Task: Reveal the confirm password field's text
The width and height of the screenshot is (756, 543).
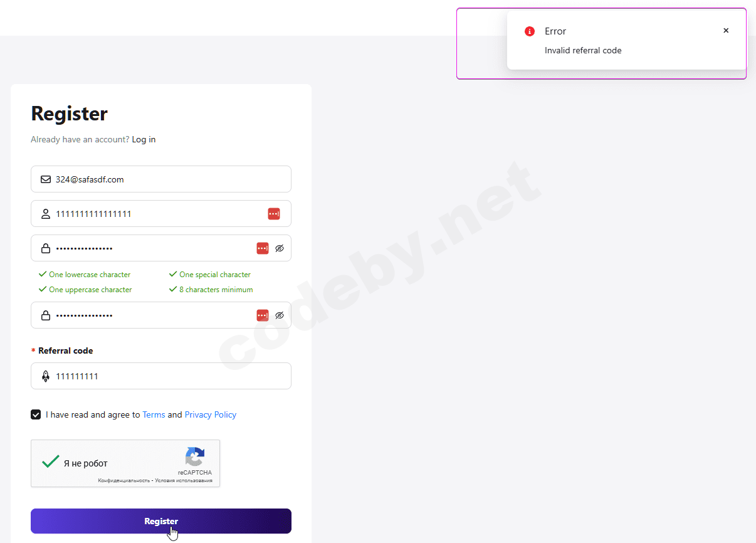Action: click(x=280, y=315)
